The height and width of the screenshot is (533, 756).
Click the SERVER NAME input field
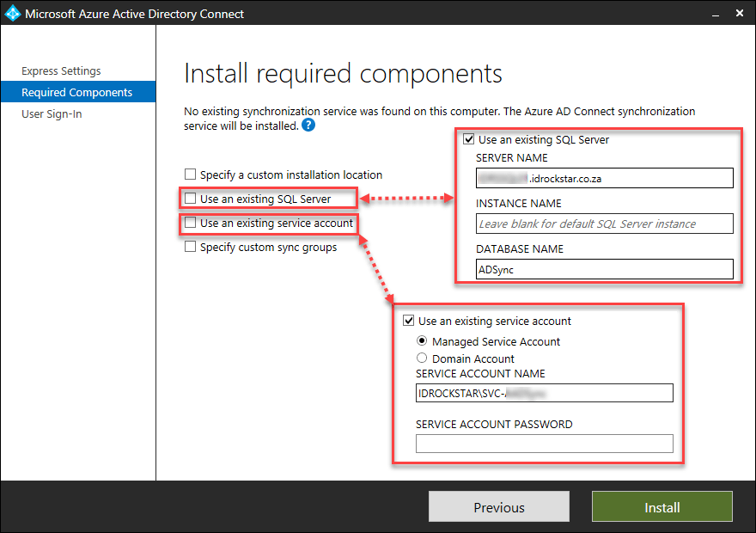(605, 178)
